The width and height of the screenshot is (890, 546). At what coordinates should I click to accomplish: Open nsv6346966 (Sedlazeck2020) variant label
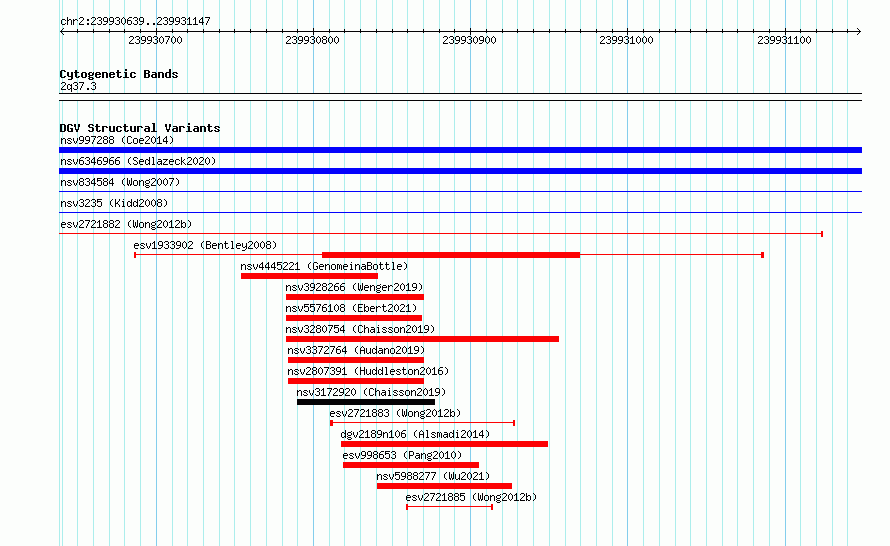[138, 161]
